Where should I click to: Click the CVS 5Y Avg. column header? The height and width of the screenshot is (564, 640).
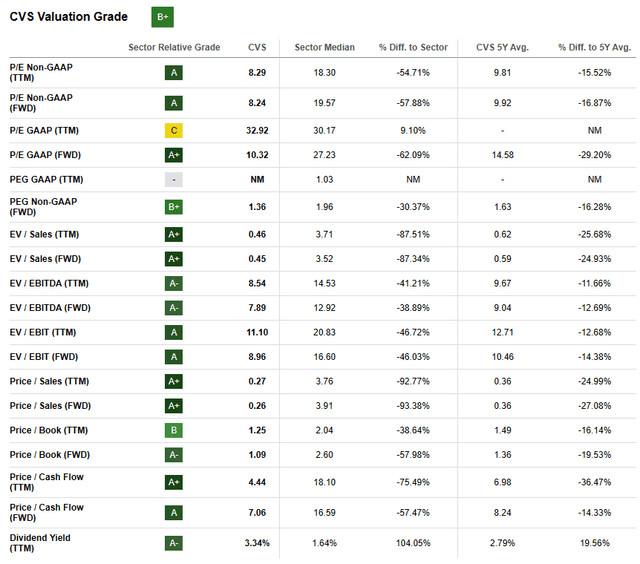pos(502,47)
